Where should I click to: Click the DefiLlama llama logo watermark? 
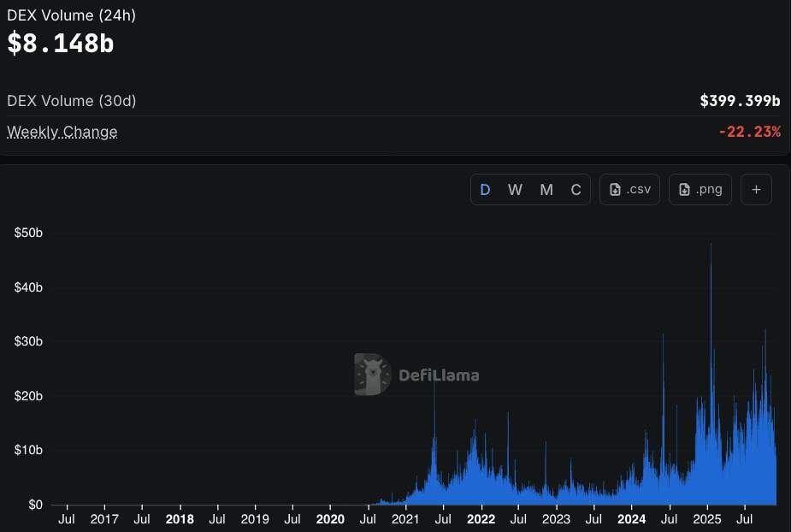point(372,375)
